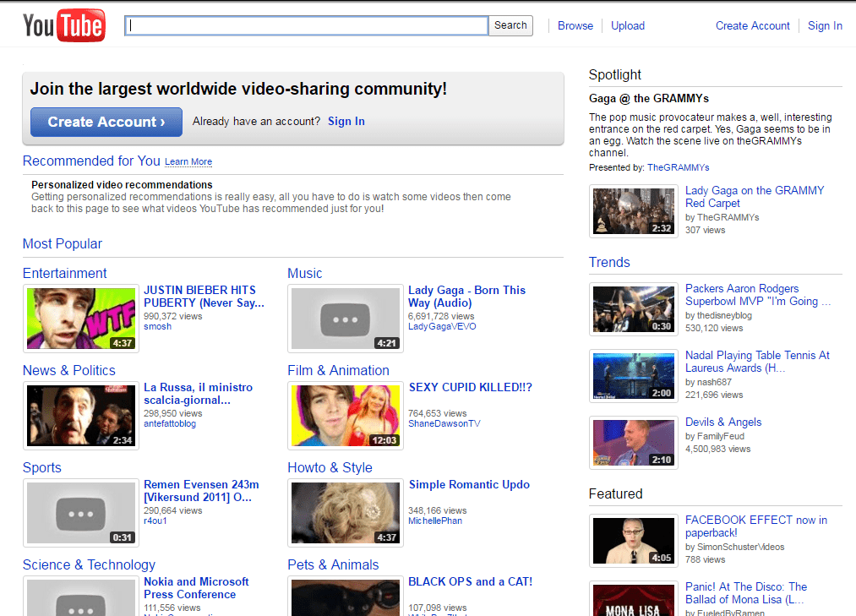The image size is (856, 616).
Task: Open 'Devils & Angels' title link
Action: point(723,422)
